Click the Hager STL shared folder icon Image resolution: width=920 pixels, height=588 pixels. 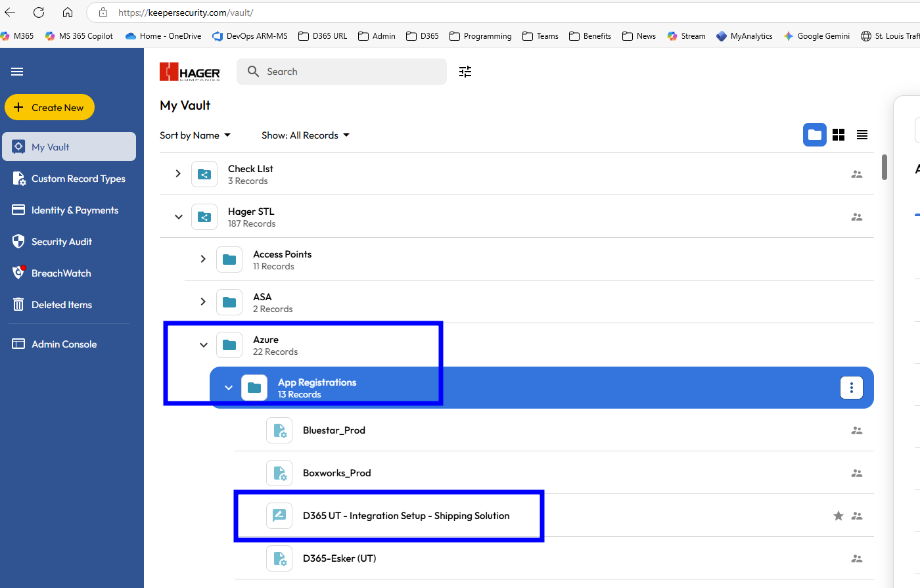204,217
